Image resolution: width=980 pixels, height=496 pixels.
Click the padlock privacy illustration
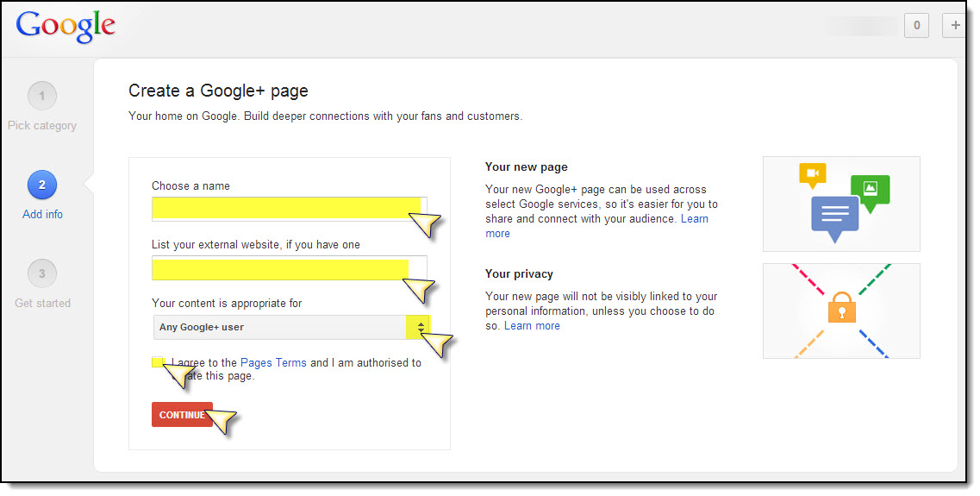[841, 311]
